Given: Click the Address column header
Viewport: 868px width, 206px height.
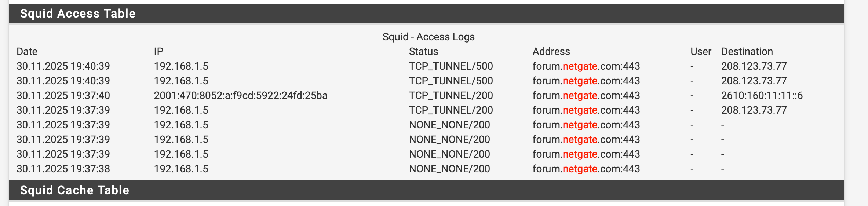Looking at the screenshot, I should tap(551, 51).
